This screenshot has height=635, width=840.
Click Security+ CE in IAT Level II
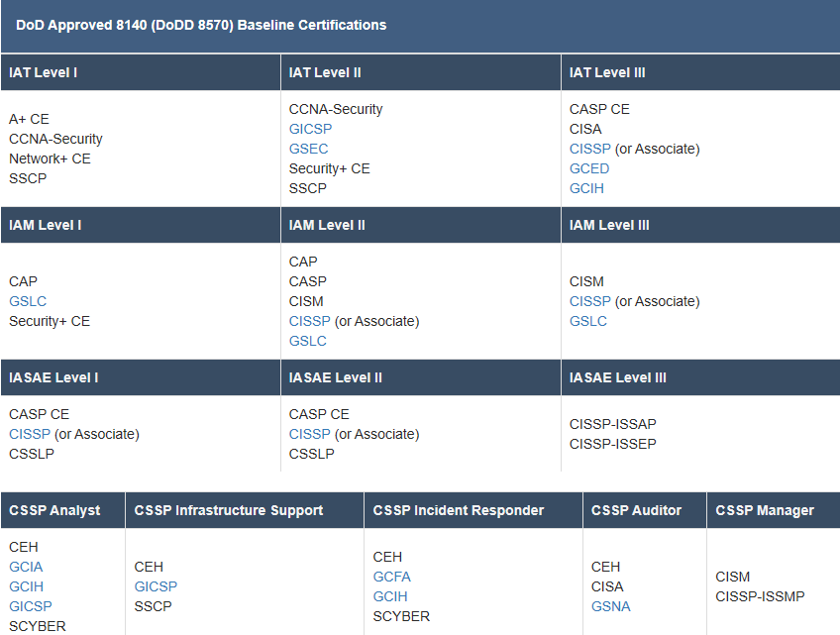pos(330,168)
